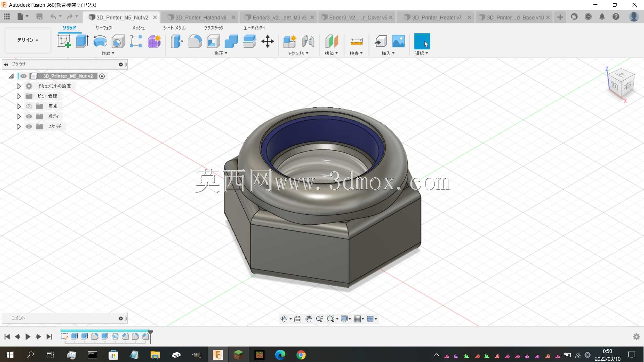Click the Measure ruler icon

coord(356,41)
